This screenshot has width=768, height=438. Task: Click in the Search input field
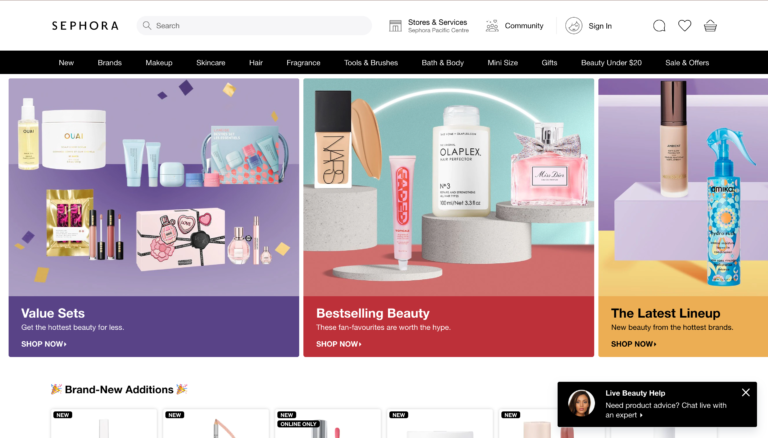260,26
